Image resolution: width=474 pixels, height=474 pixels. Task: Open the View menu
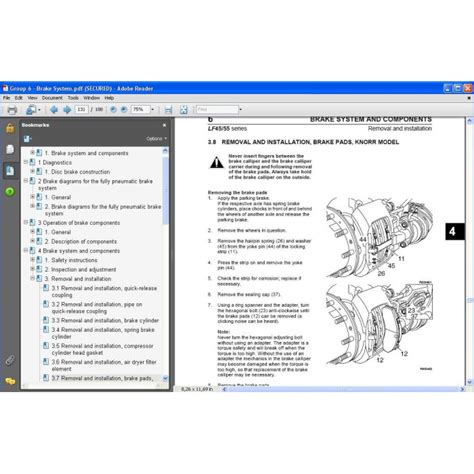[x=32, y=98]
